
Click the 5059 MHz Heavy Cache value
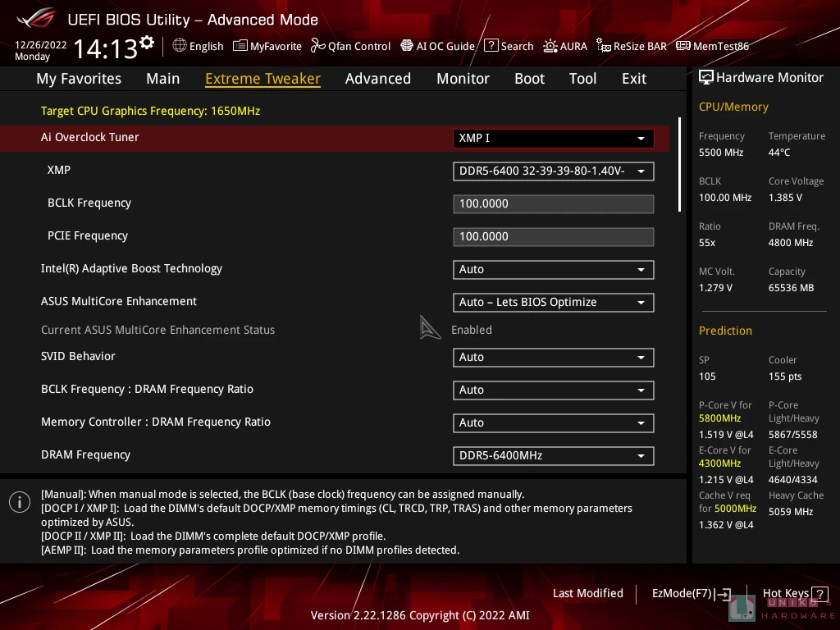click(x=791, y=512)
